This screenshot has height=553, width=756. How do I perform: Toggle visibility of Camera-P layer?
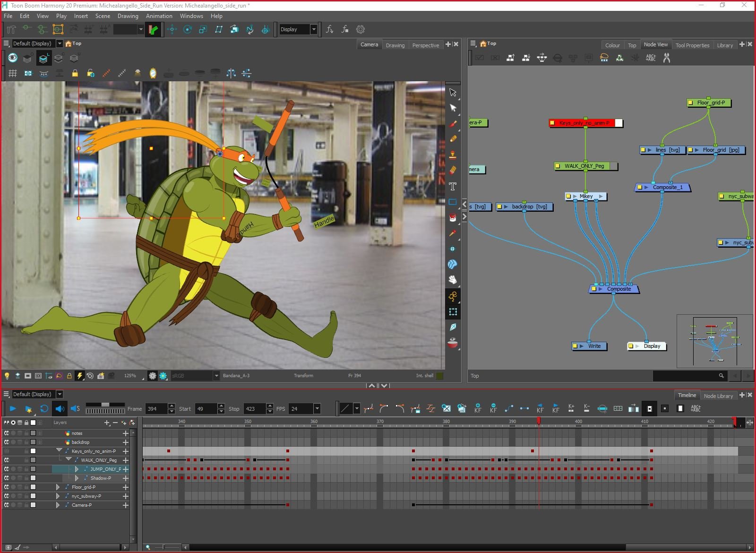tap(7, 505)
